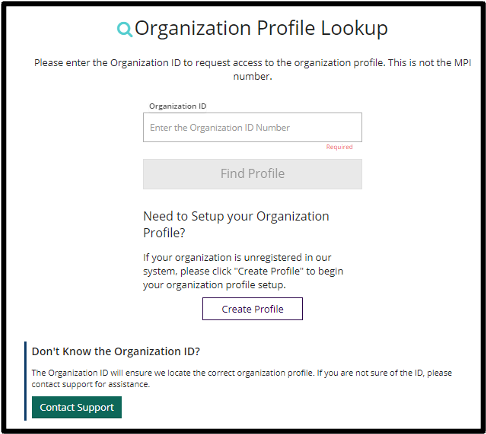Click the Find Profile button
Screen dimensions: 486x434
pyautogui.click(x=252, y=174)
